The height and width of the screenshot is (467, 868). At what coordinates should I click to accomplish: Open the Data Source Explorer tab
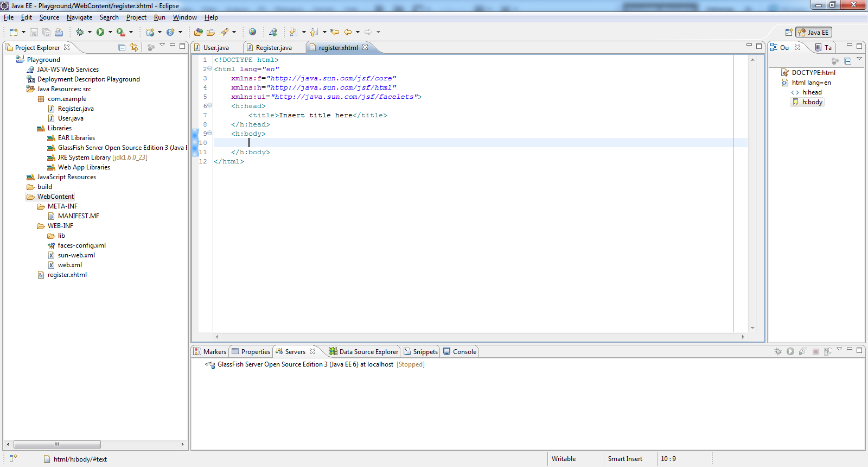click(x=363, y=352)
